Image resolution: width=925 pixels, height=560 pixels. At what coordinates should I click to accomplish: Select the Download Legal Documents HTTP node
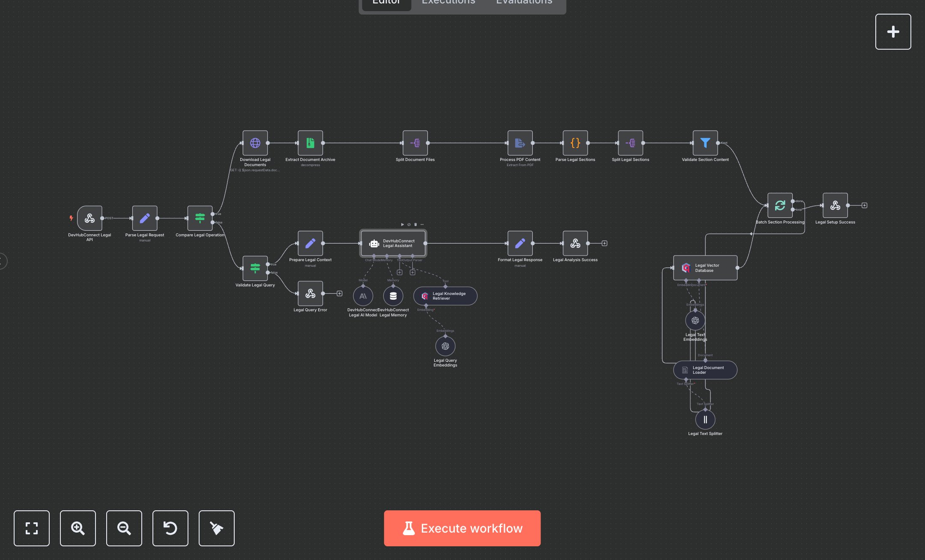(255, 143)
